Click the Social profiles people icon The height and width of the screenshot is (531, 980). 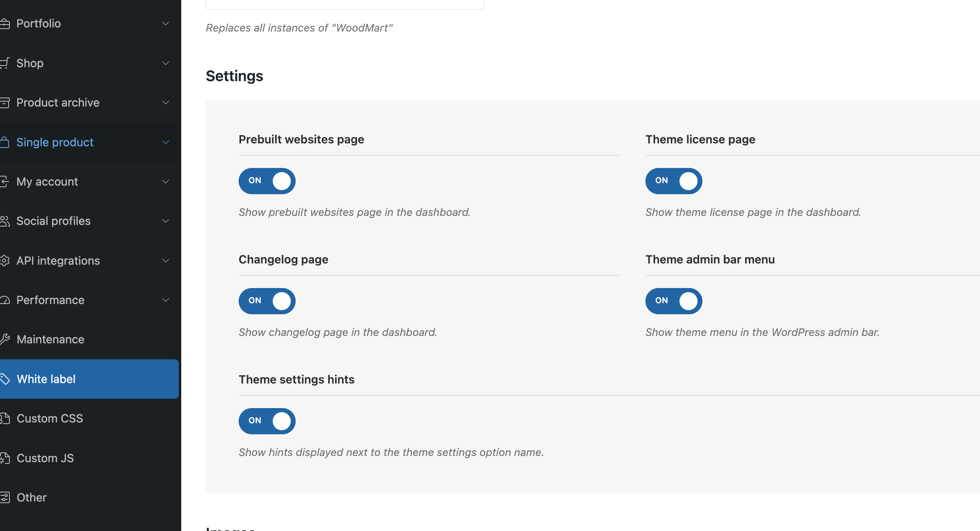point(5,221)
